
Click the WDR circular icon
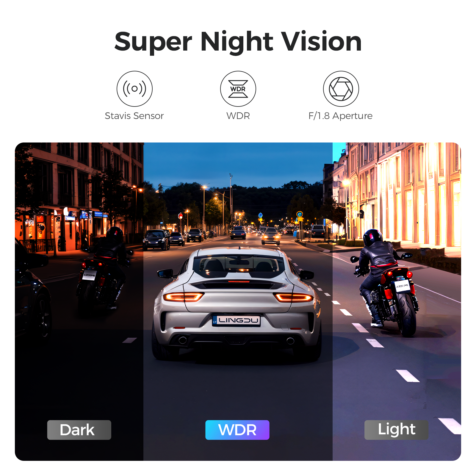coord(238,89)
